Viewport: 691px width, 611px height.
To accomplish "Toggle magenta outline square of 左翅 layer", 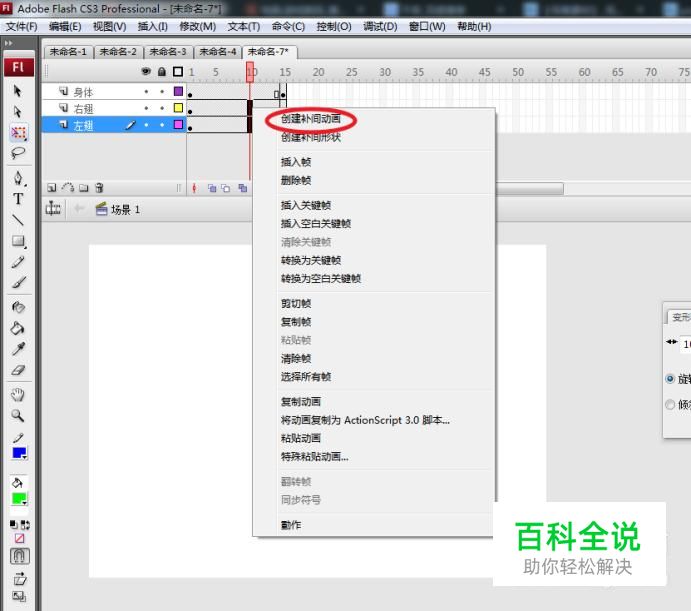I will coord(178,124).
